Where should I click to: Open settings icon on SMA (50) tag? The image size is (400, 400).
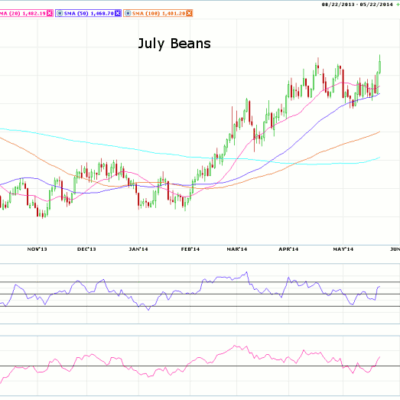(60, 13)
